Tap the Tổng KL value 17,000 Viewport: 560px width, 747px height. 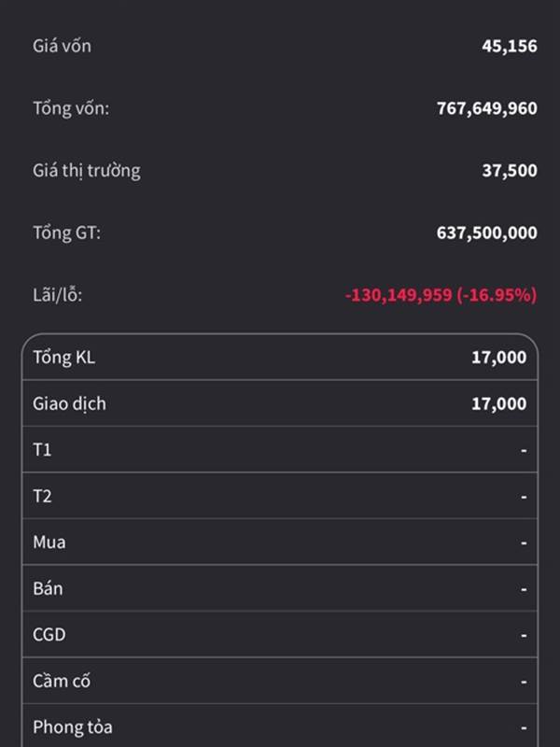tap(499, 358)
